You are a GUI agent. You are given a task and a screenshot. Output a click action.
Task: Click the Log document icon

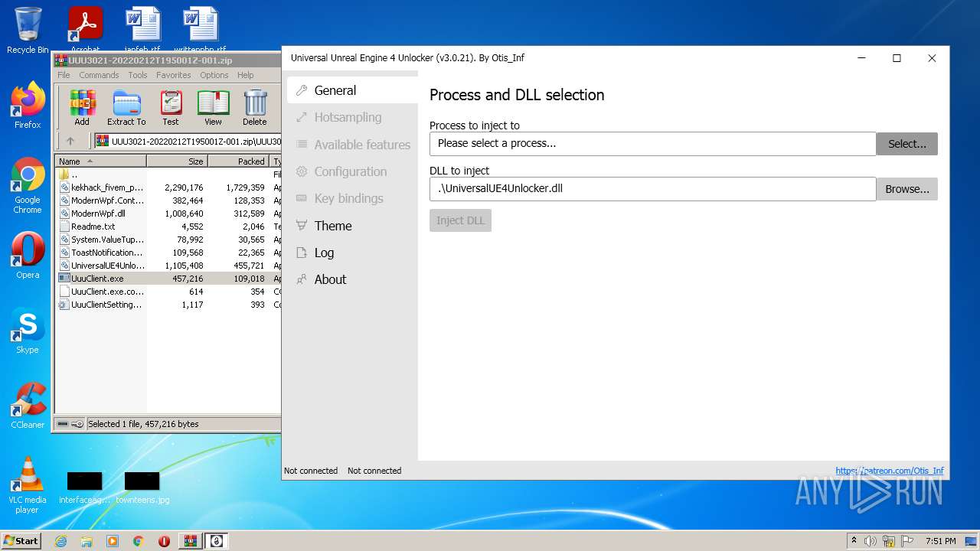point(302,253)
